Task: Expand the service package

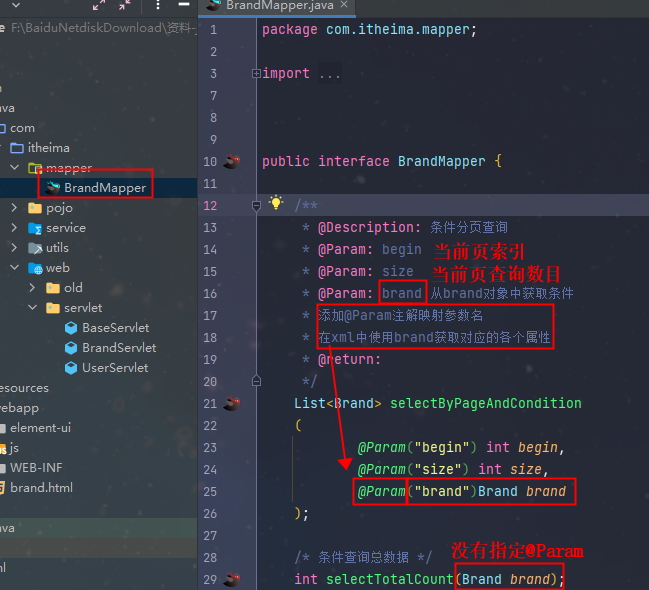Action: point(14,227)
